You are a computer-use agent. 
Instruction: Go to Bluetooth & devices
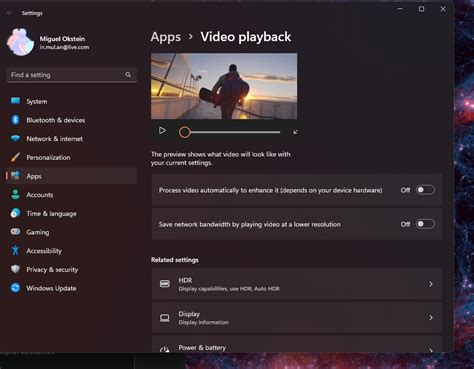pos(71,120)
